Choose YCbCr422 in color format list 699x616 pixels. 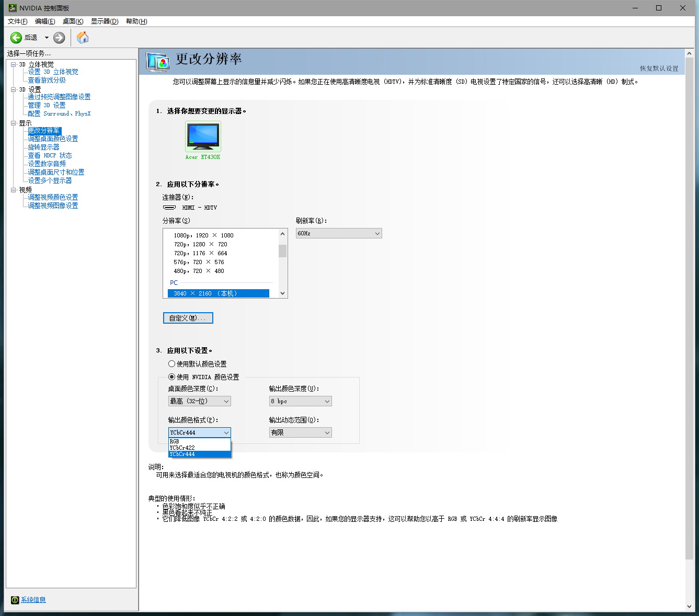tap(199, 448)
